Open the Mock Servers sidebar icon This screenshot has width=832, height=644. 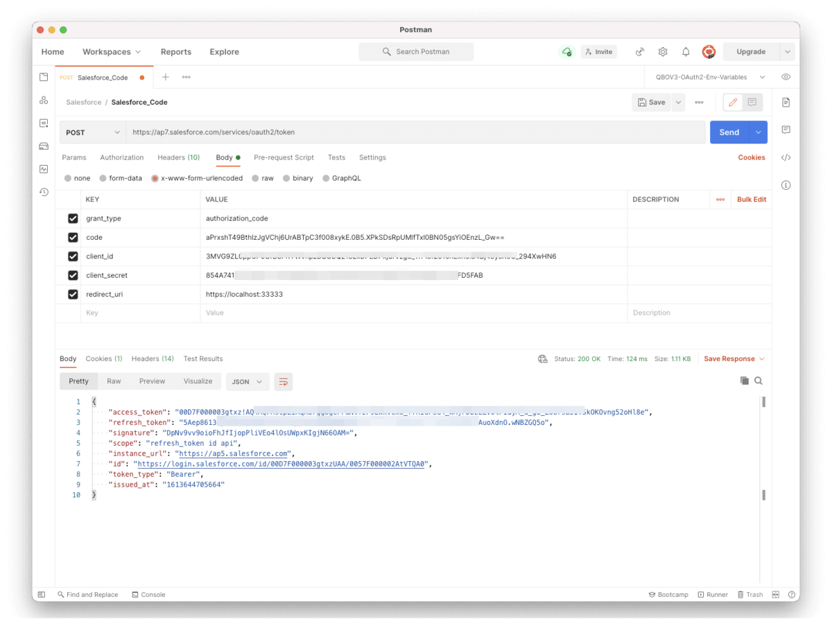[x=44, y=146]
